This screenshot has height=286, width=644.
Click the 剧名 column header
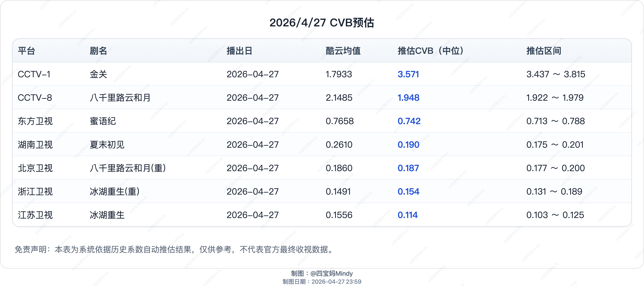98,51
